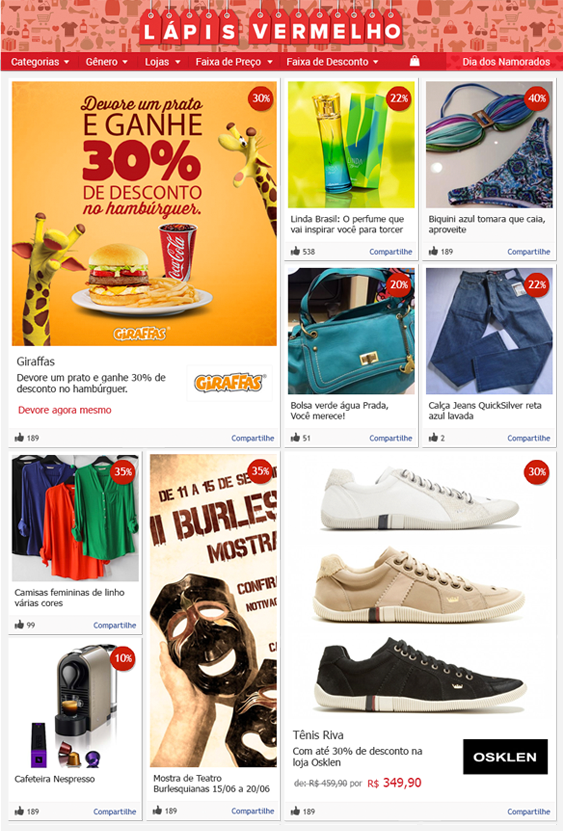Click thumbs-up under Camisas femininas de linho

pyautogui.click(x=20, y=624)
